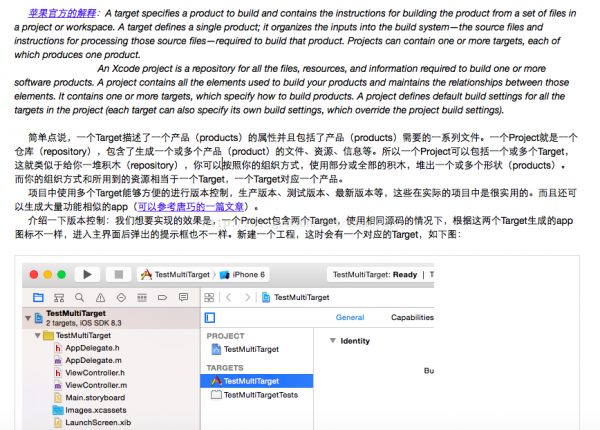Click TestMultiTarget in the jump bar

295,297
